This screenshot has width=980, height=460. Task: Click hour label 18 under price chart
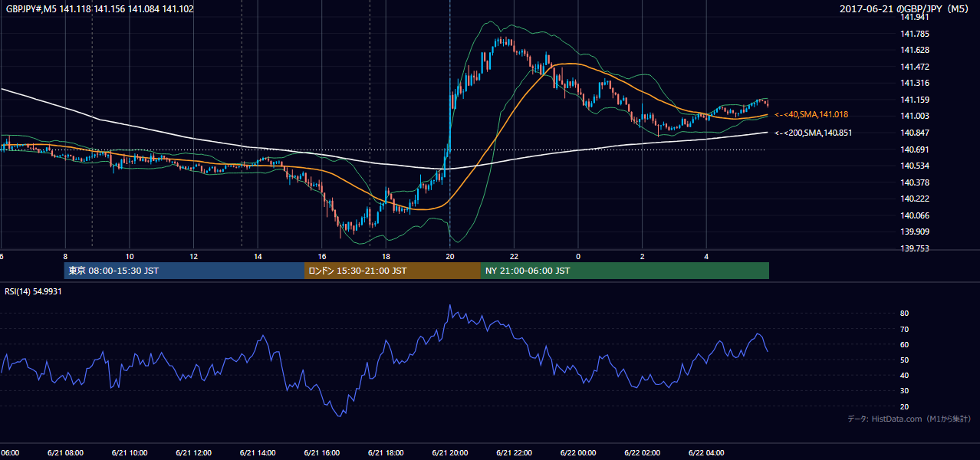[386, 256]
